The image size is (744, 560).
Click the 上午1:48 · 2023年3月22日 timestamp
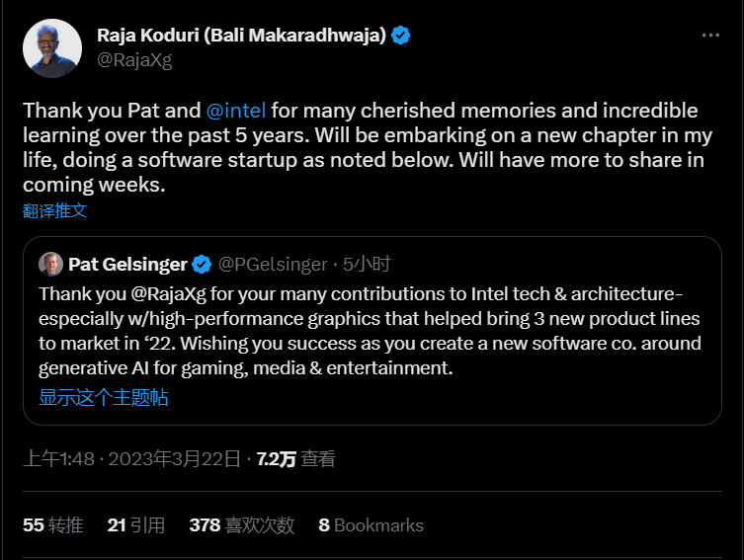tap(131, 458)
